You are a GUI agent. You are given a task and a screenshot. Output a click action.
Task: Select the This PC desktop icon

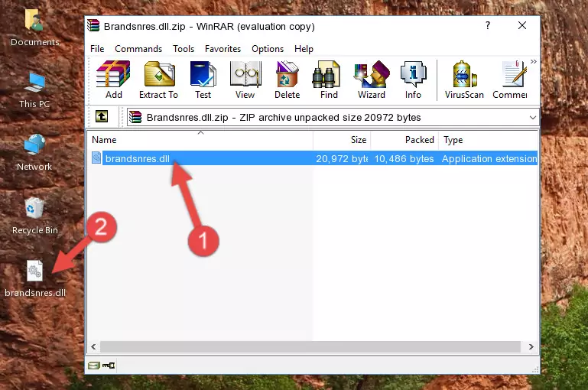34,90
